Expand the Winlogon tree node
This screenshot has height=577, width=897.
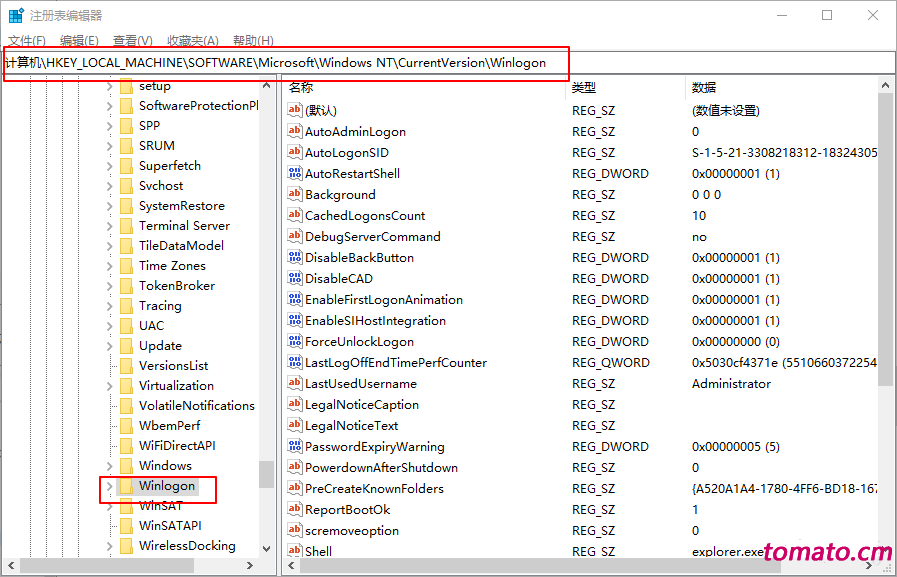pyautogui.click(x=109, y=487)
